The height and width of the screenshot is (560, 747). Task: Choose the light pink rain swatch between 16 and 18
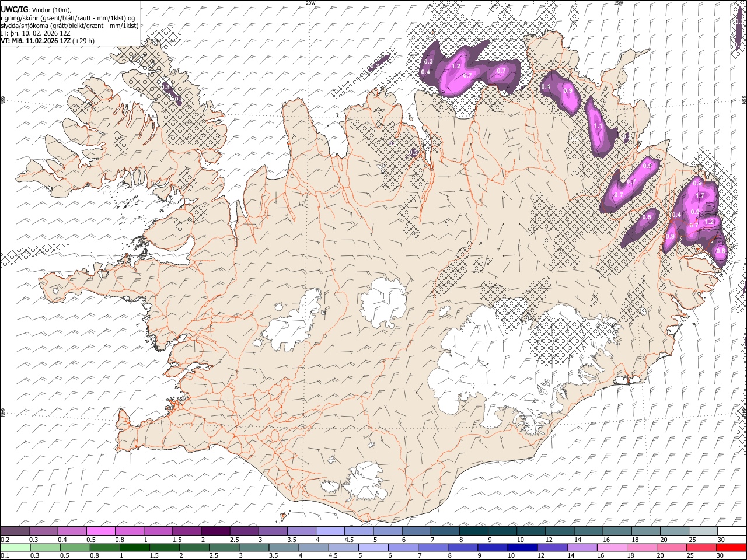tap(612, 547)
